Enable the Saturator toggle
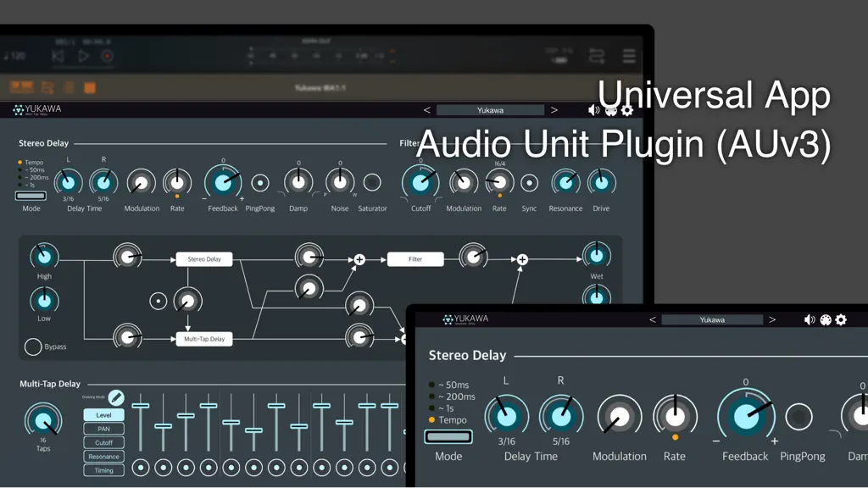Image resolution: width=868 pixels, height=488 pixels. tap(372, 182)
